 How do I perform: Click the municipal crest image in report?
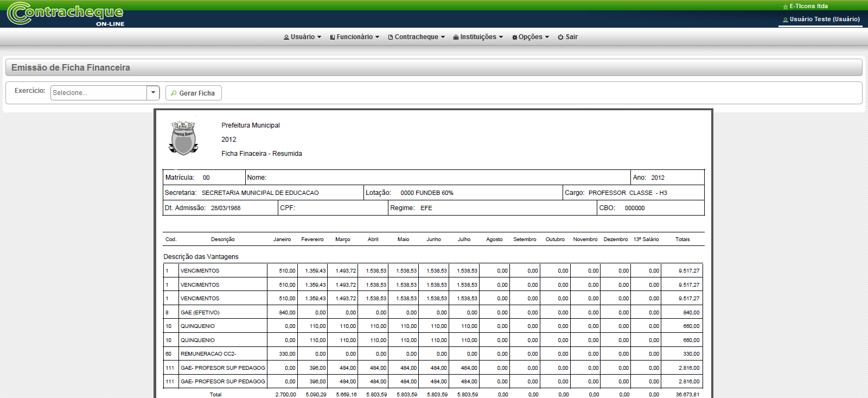183,138
